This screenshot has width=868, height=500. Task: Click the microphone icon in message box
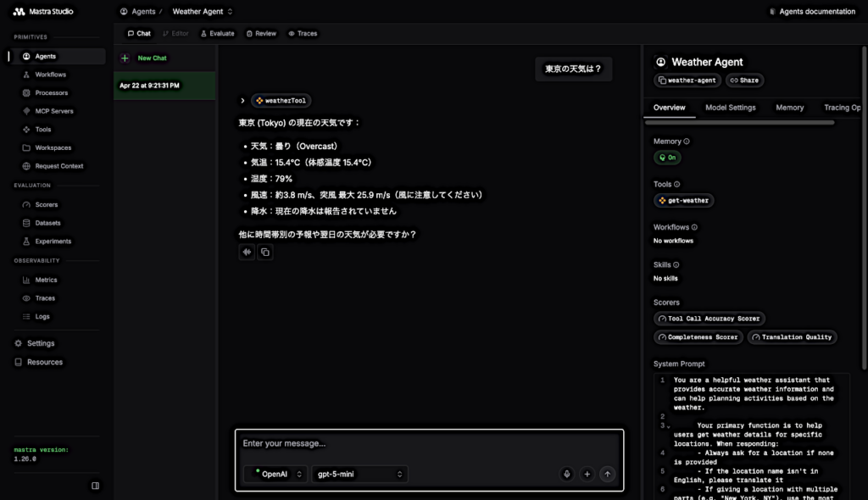tap(566, 475)
